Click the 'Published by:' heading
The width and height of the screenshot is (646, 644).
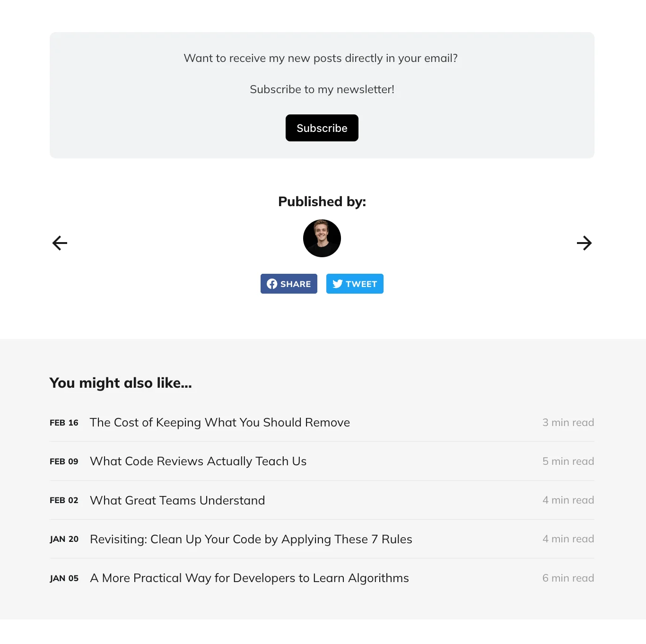coord(322,201)
